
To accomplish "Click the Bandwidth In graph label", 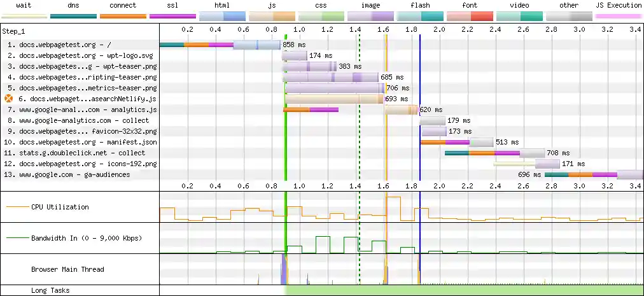I will tap(86, 238).
